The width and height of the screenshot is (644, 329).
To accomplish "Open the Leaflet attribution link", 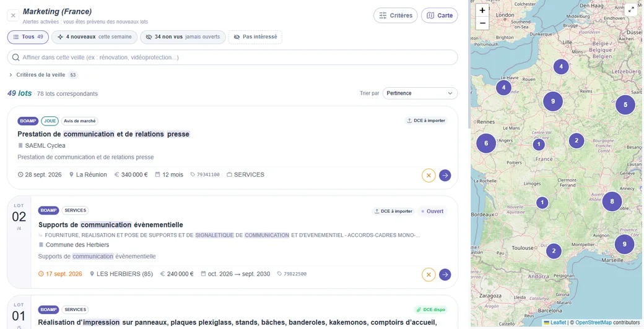I will (x=555, y=323).
